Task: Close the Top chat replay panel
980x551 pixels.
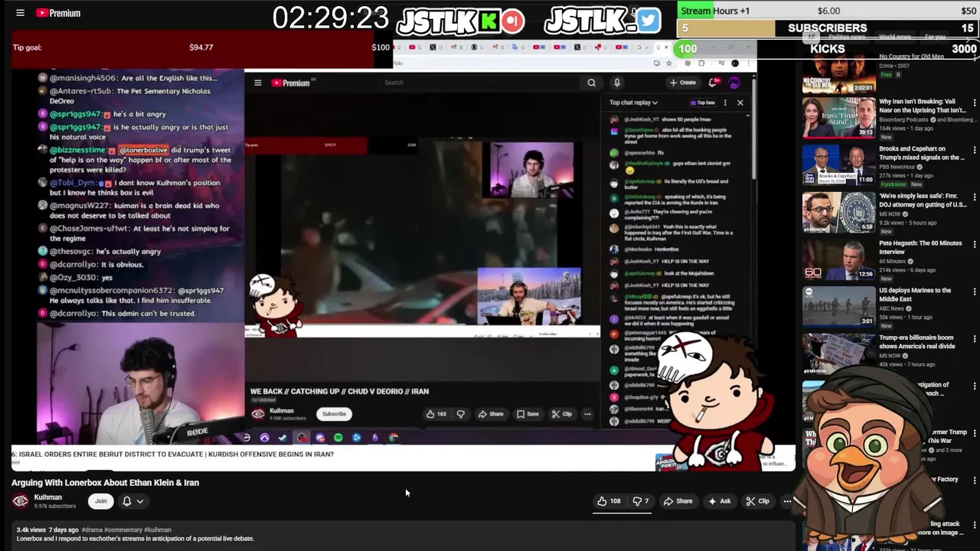Action: point(740,103)
